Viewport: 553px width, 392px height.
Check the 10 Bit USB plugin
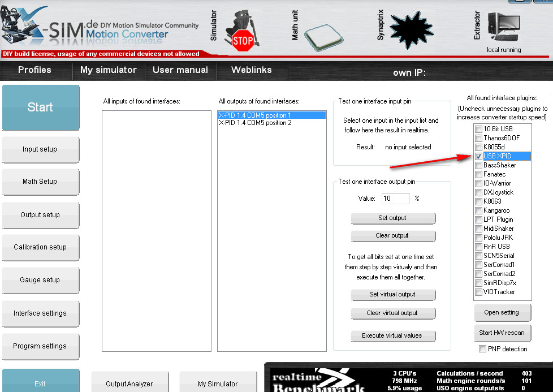(x=479, y=129)
